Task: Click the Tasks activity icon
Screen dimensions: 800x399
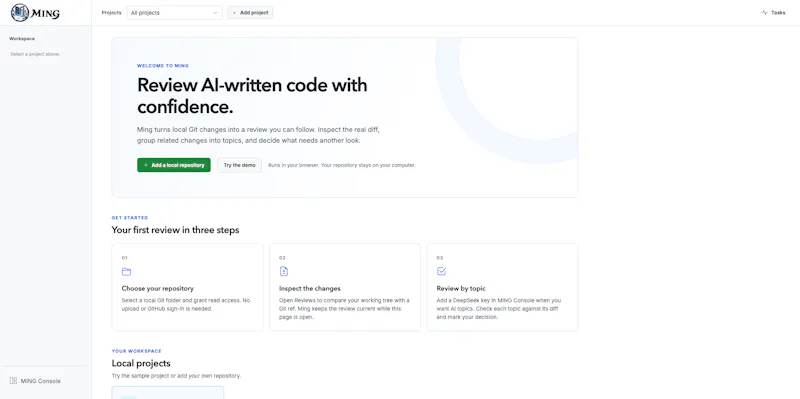Action: [764, 13]
